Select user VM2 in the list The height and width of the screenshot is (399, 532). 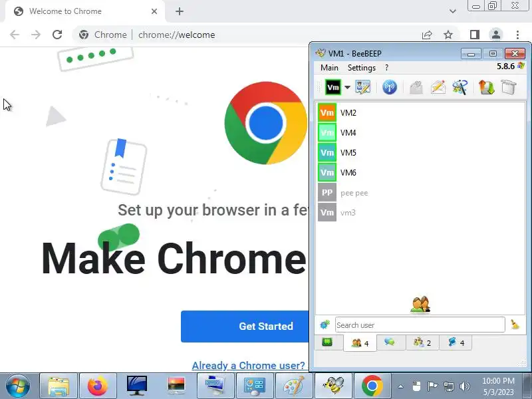point(421,112)
